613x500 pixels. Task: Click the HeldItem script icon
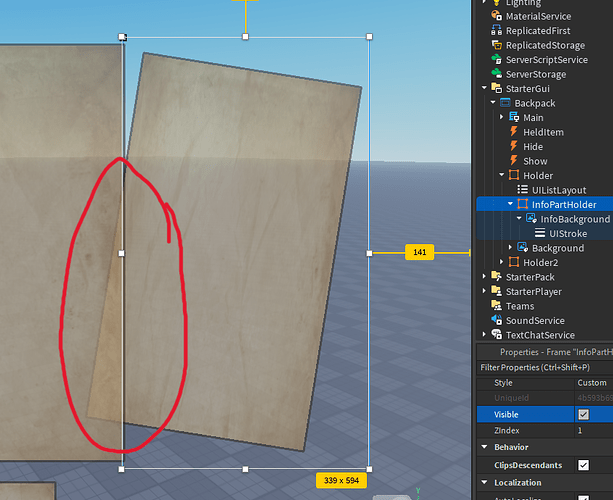point(514,132)
